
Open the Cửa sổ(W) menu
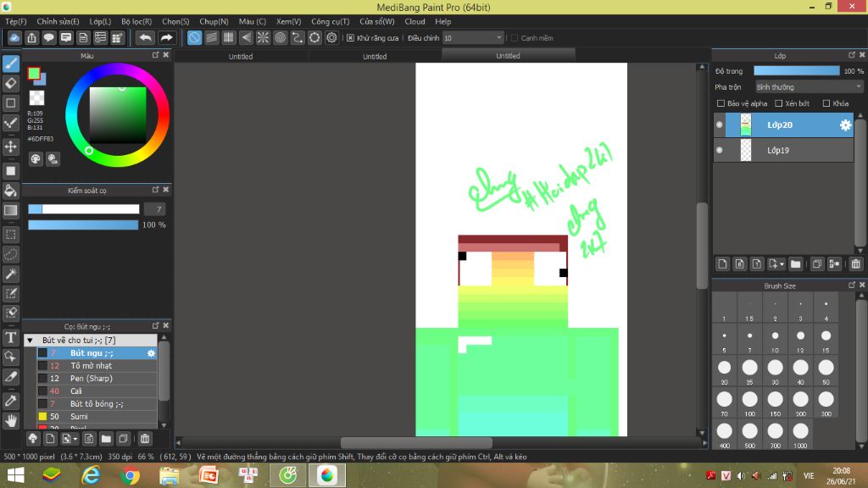coord(377,21)
